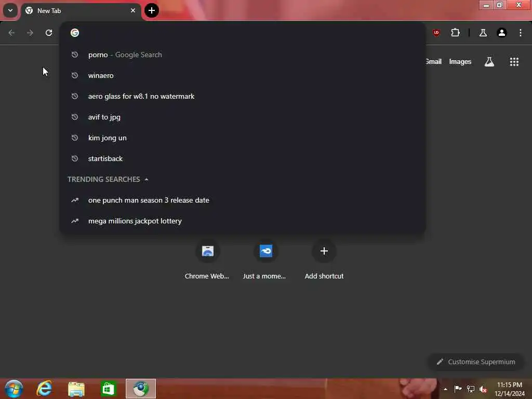Reload the current page

click(x=49, y=33)
